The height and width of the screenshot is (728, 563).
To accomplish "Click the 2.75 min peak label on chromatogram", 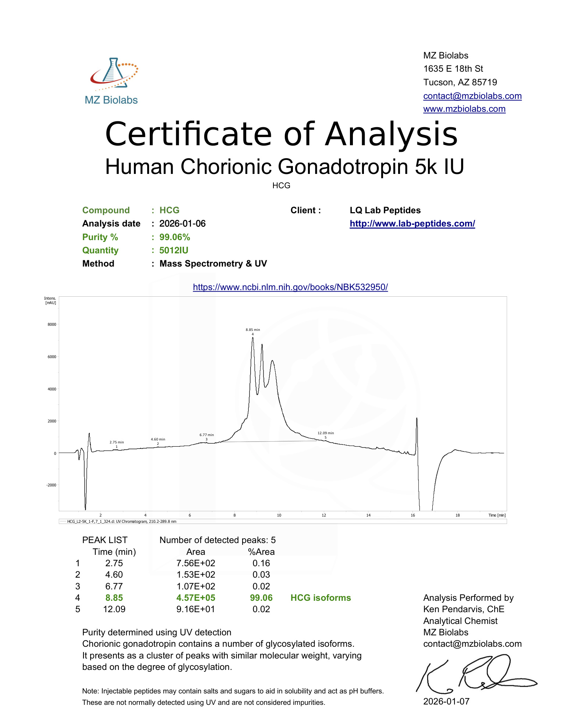I will coord(117,442).
